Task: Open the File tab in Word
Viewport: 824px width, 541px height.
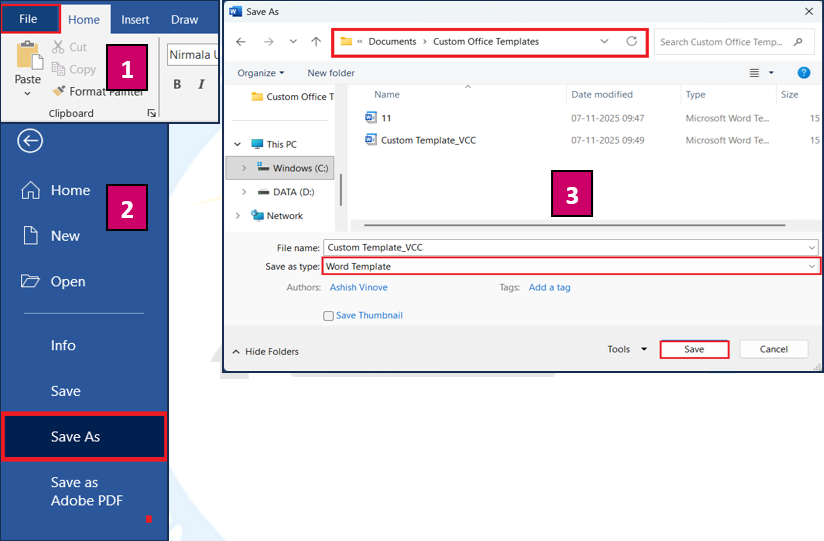Action: 30,19
